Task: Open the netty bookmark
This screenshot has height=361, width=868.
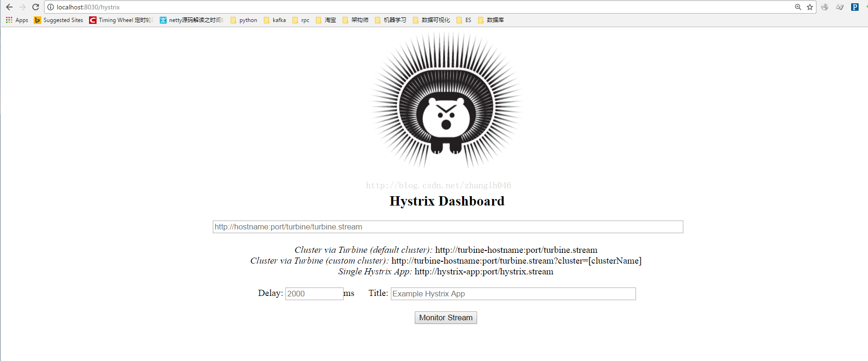Action: (192, 20)
